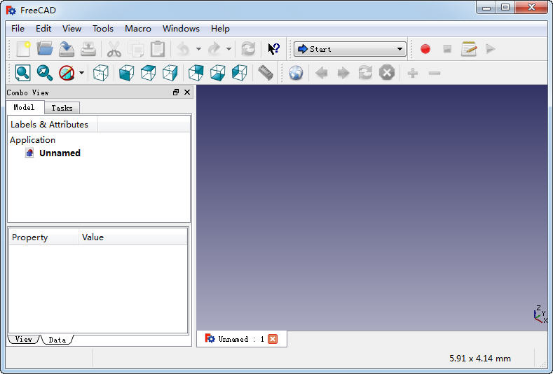Click the Value column header

click(132, 237)
